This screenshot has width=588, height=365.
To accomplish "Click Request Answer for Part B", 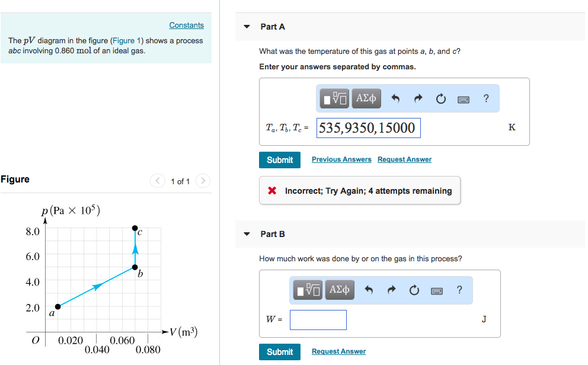I will [338, 351].
